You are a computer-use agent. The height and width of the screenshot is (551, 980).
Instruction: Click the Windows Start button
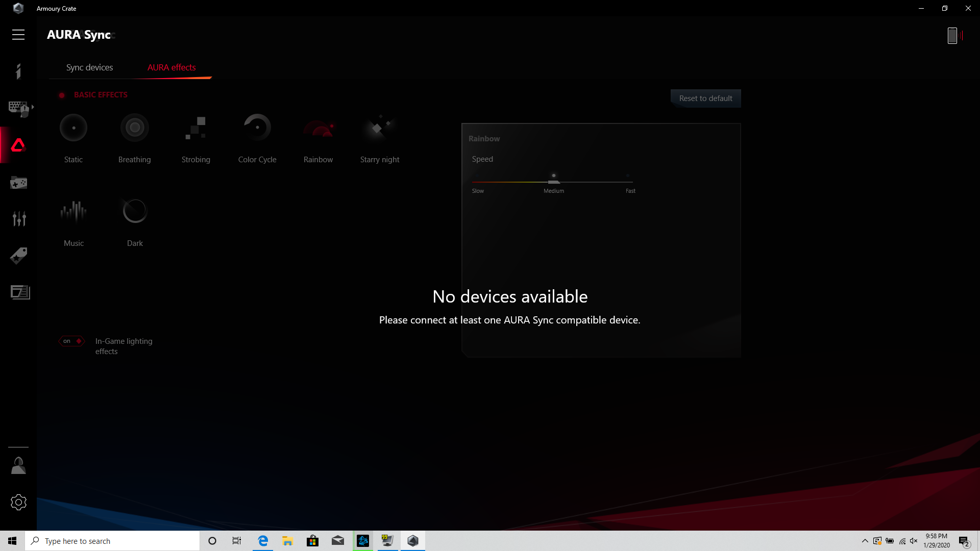coord(12,541)
